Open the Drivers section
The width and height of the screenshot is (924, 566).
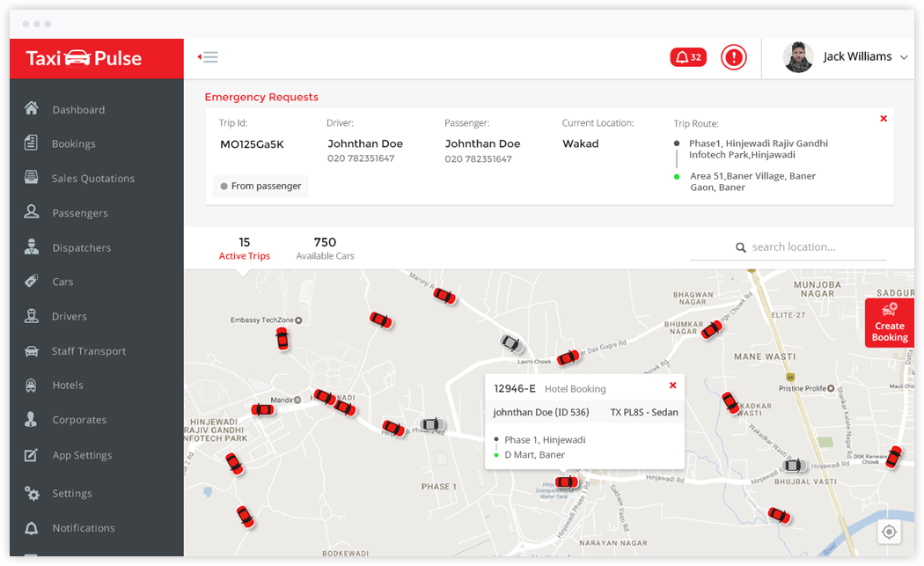[70, 316]
